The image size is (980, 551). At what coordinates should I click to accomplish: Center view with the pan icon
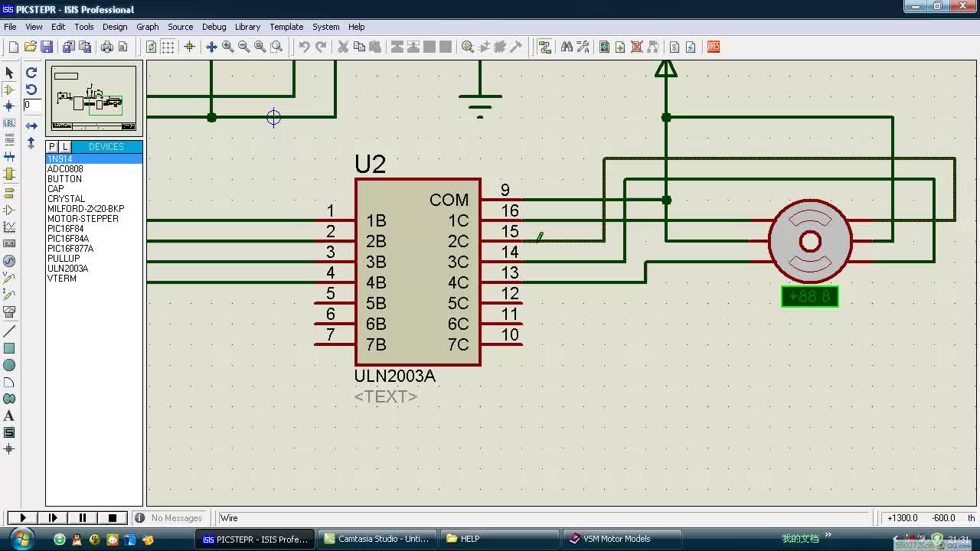click(211, 47)
